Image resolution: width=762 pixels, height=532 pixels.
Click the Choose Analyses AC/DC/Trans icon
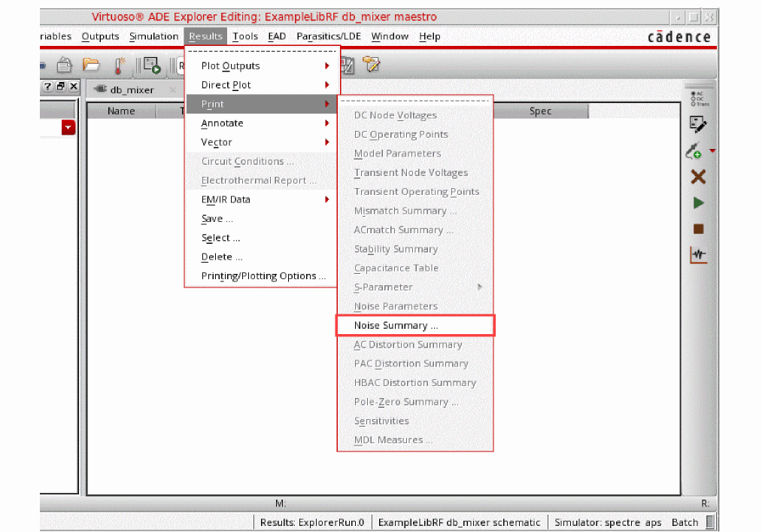pyautogui.click(x=700, y=99)
